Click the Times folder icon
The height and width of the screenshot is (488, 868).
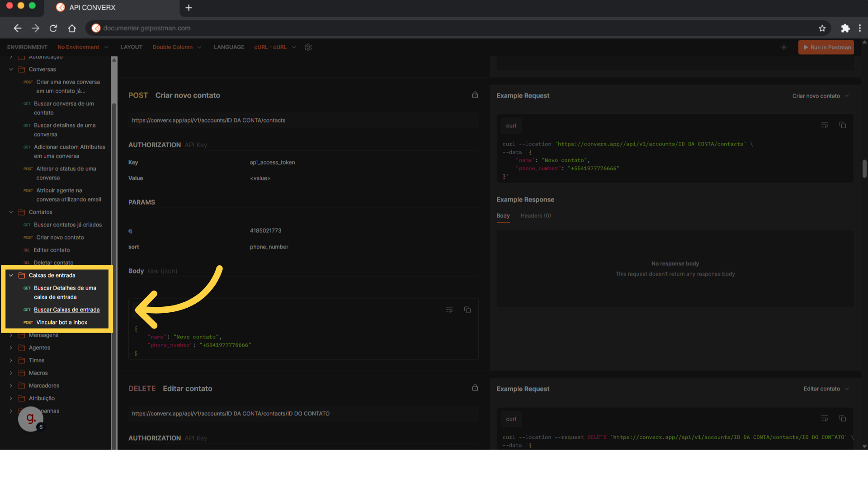(x=21, y=360)
